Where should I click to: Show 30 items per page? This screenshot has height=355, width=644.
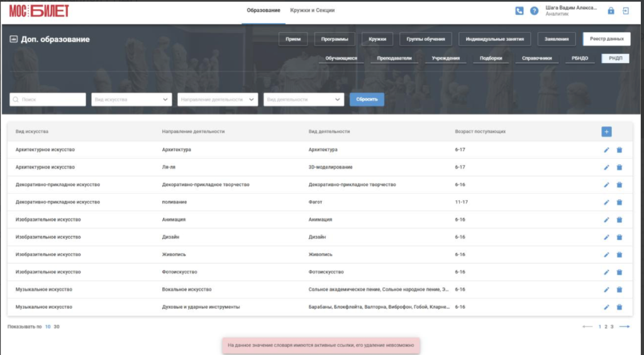click(x=57, y=327)
